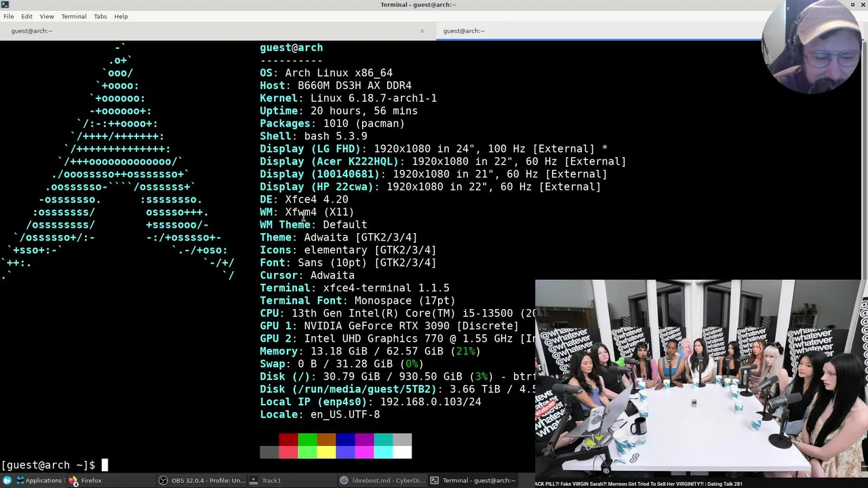Viewport: 868px width, 488px height.
Task: Maximize the terminal window
Action: point(852,5)
